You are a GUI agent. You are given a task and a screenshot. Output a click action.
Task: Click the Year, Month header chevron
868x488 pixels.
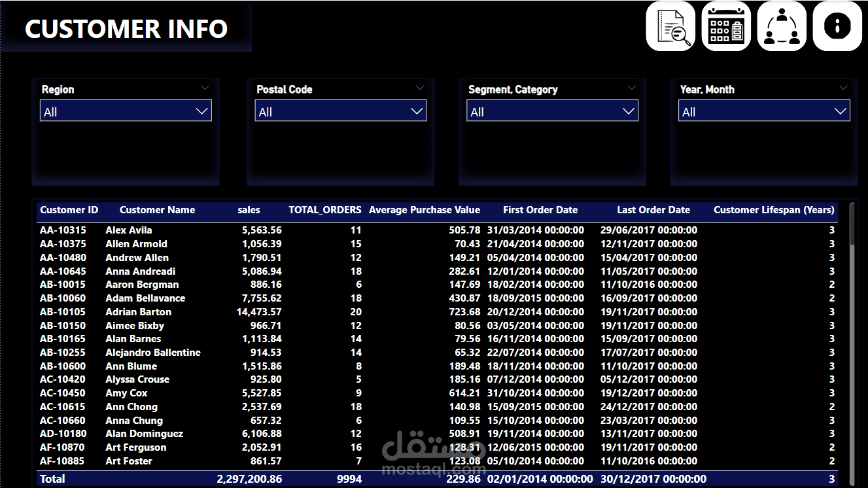[x=843, y=88]
